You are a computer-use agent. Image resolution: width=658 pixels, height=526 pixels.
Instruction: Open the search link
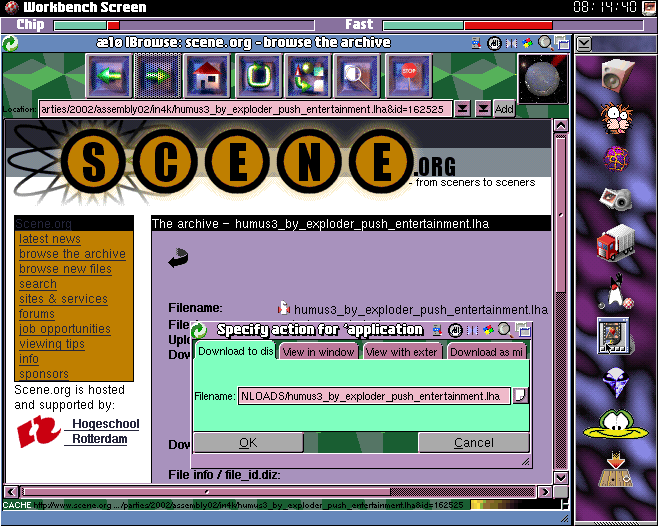[x=38, y=284]
